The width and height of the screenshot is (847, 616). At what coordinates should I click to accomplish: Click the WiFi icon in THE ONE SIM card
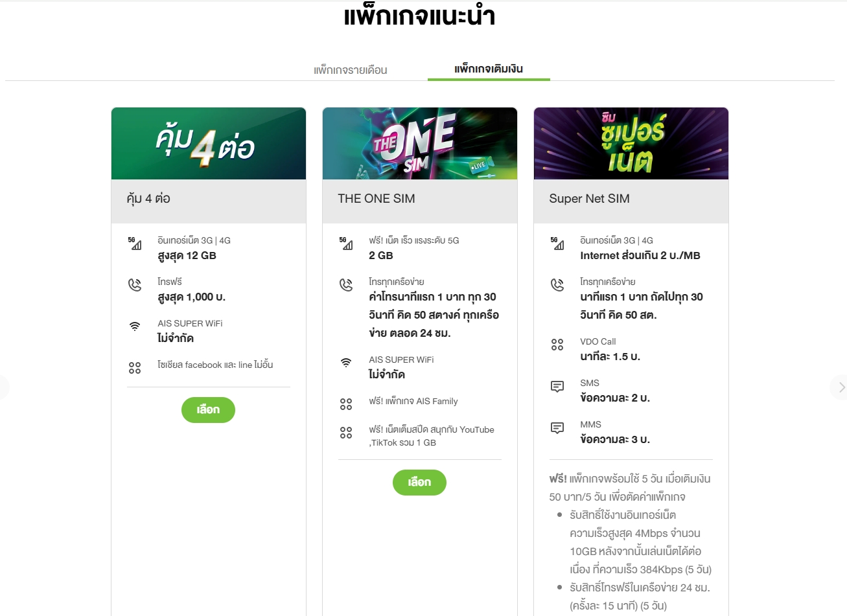coord(346,363)
